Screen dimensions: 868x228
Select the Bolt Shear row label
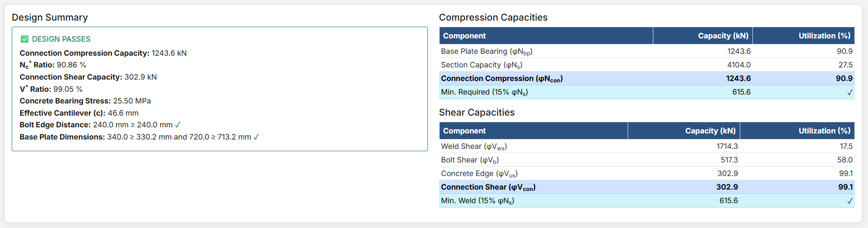click(470, 160)
